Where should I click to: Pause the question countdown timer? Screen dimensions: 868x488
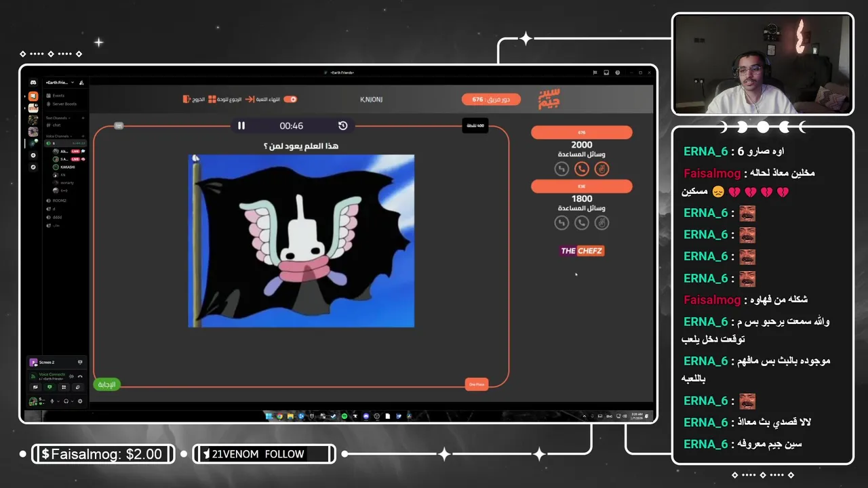coord(241,125)
